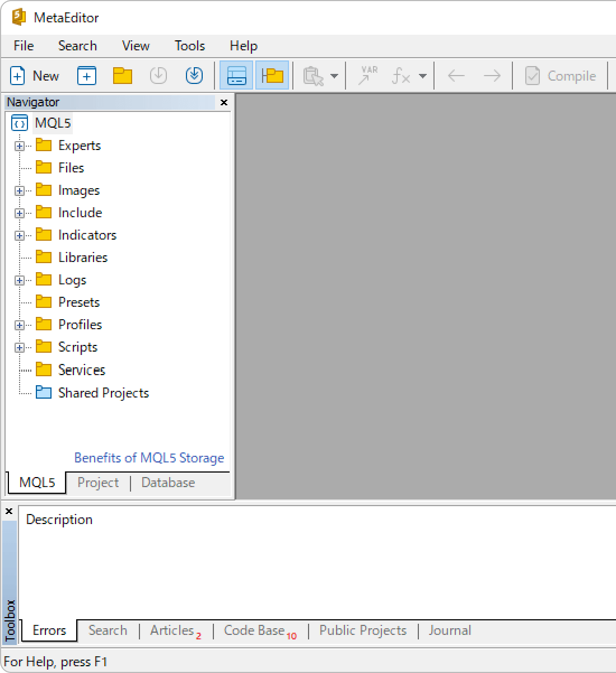Click the MetaEditor title bar icon
Viewport: 616px width, 673px height.
click(x=19, y=17)
